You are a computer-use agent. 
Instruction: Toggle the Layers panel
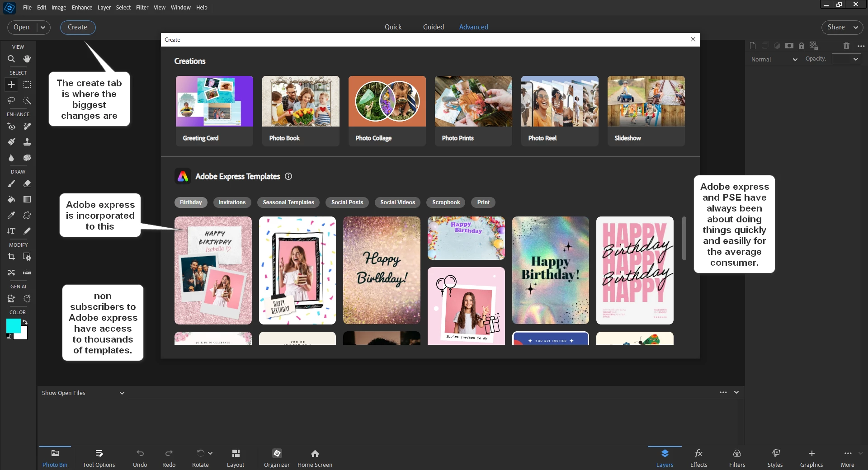point(665,458)
